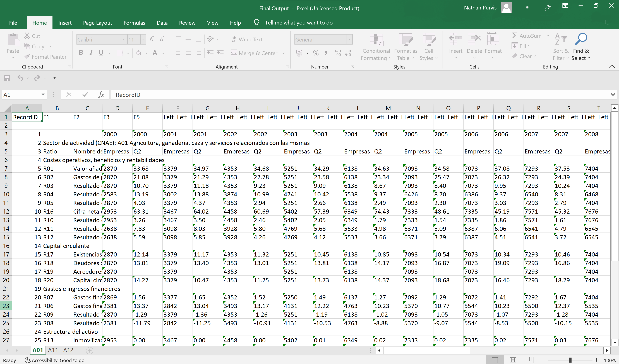Select the Format Painter brush
619x364 pixels.
(x=27, y=56)
